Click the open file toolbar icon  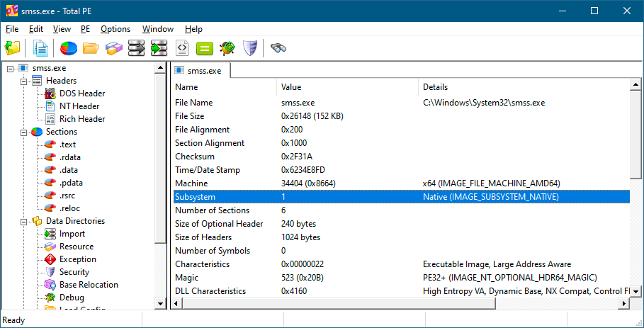[13, 48]
